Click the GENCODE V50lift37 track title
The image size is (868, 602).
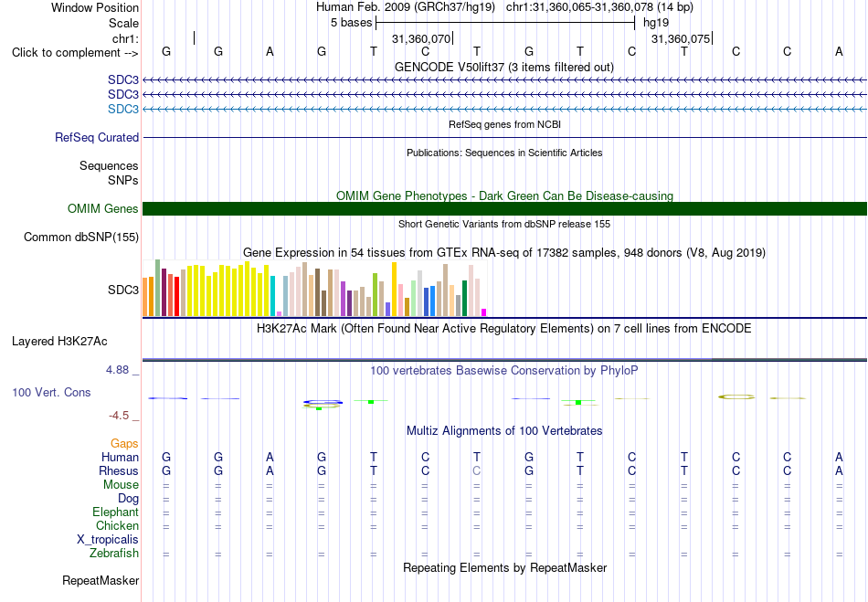(x=504, y=68)
